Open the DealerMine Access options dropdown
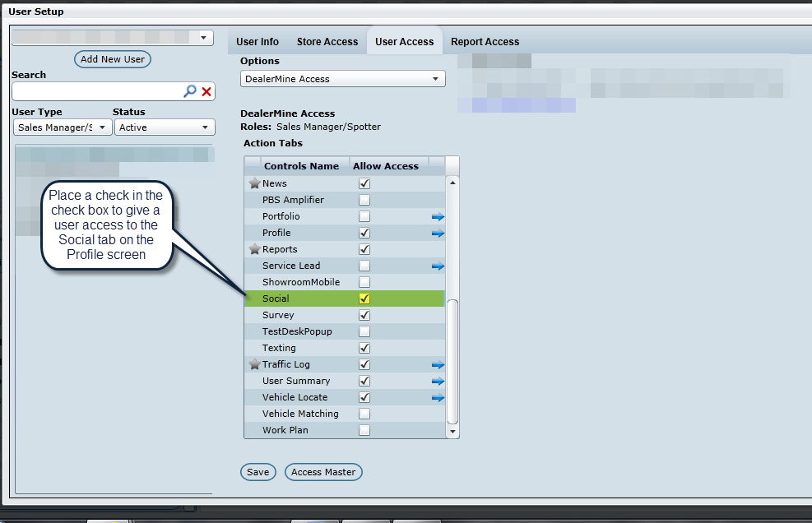Image resolution: width=812 pixels, height=523 pixels. [x=343, y=79]
